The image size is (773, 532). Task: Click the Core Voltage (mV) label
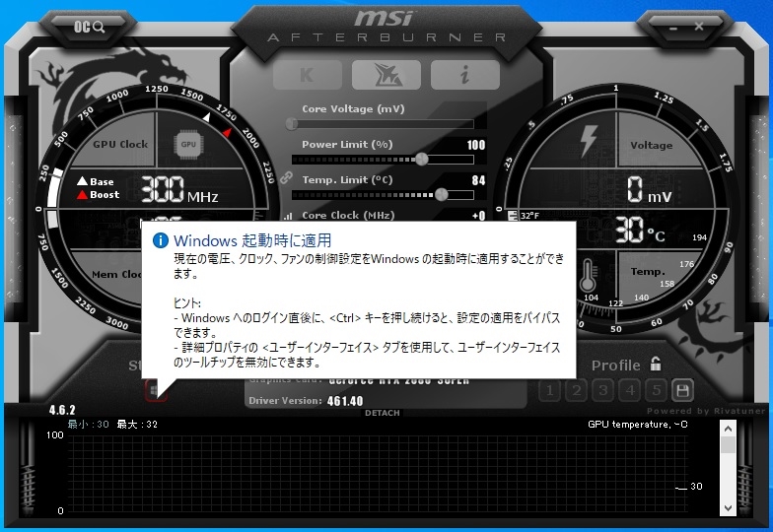coord(353,108)
